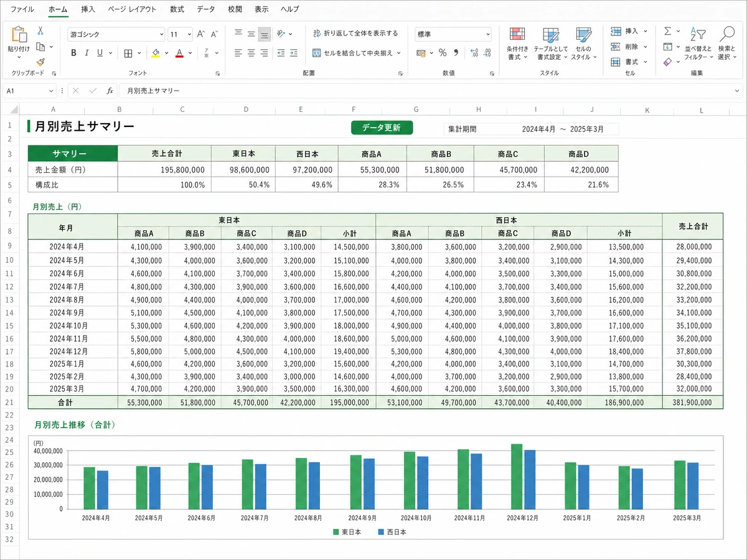The width and height of the screenshot is (747, 560).
Task: Open the 数値 group dialog launcher
Action: tap(492, 73)
